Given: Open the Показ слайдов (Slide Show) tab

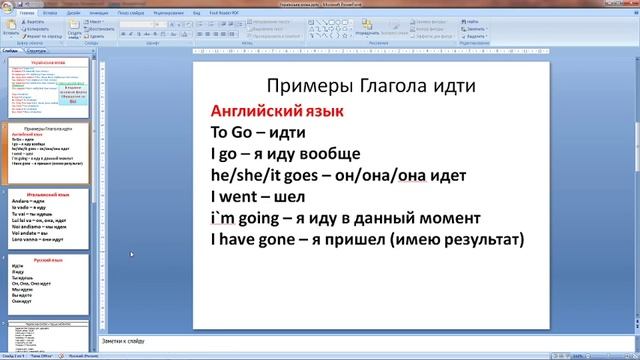Looking at the screenshot, I should [x=131, y=13].
